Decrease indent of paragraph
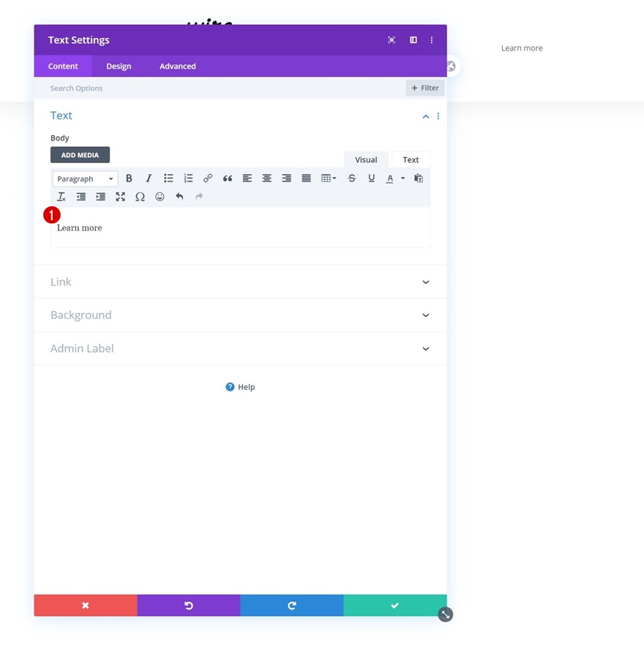This screenshot has width=644, height=646. pyautogui.click(x=81, y=197)
